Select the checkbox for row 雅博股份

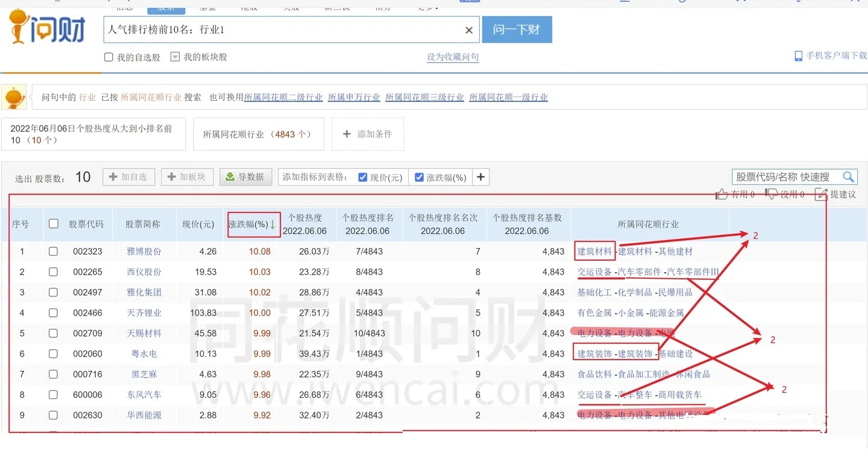(53, 252)
